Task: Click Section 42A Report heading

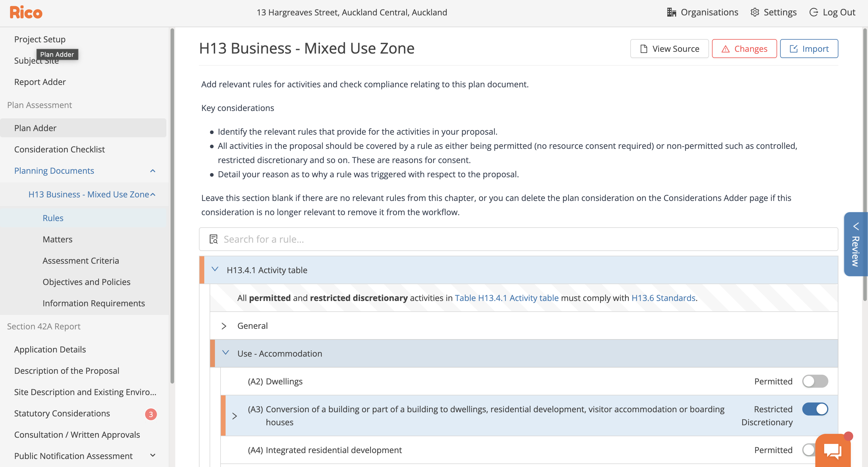Action: pos(44,326)
